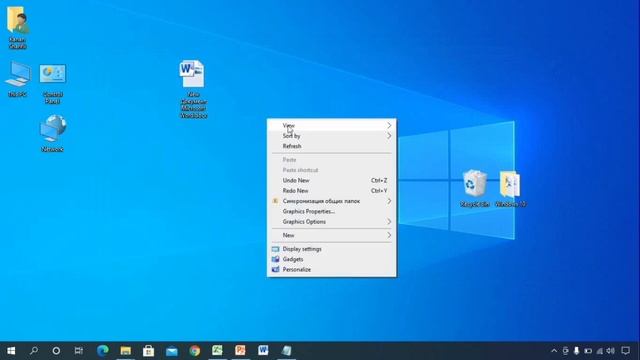Image resolution: width=640 pixels, height=360 pixels.
Task: Open Microsoft Store from taskbar
Action: (x=149, y=351)
